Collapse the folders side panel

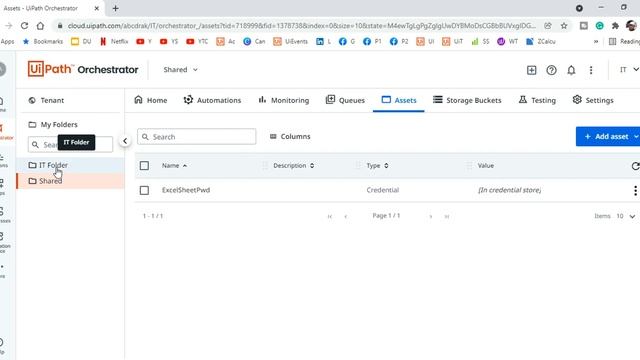click(x=125, y=141)
